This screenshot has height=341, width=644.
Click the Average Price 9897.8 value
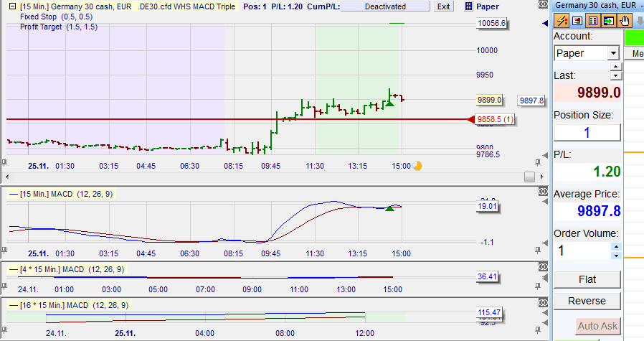coord(599,210)
